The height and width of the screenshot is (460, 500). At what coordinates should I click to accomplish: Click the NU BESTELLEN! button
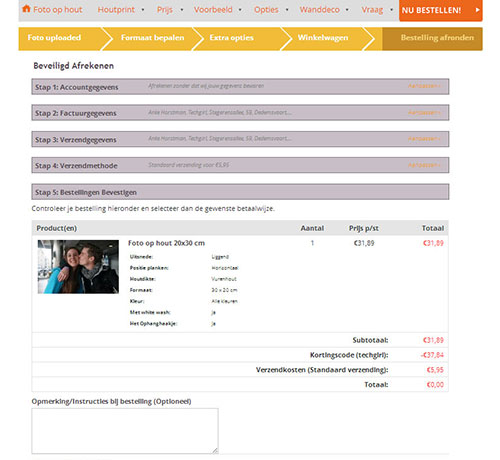[440, 10]
